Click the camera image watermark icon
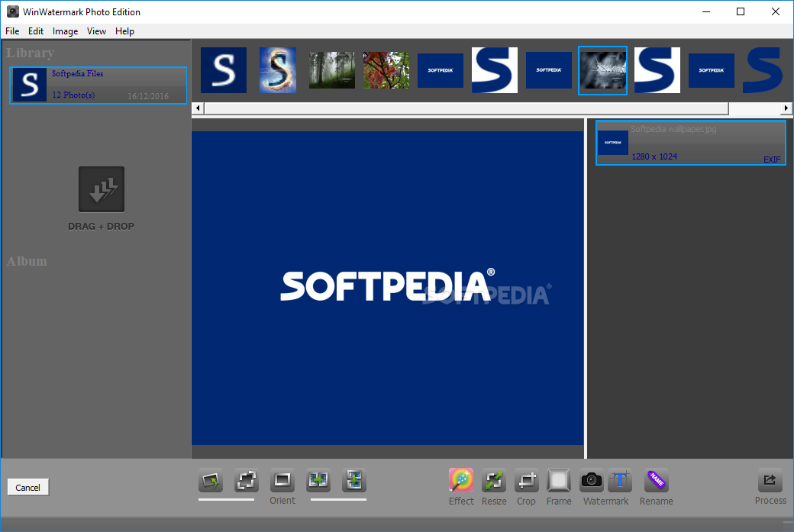This screenshot has width=794, height=532. coord(592,480)
